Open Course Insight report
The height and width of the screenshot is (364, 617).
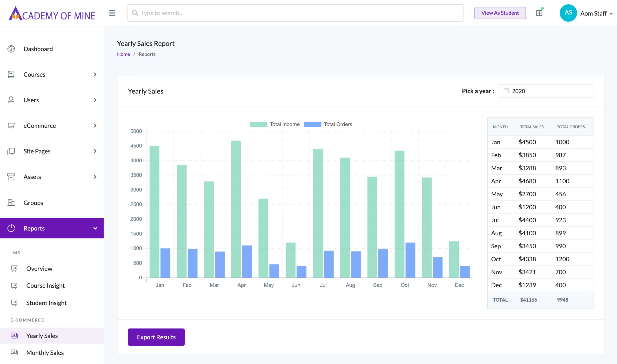point(45,285)
